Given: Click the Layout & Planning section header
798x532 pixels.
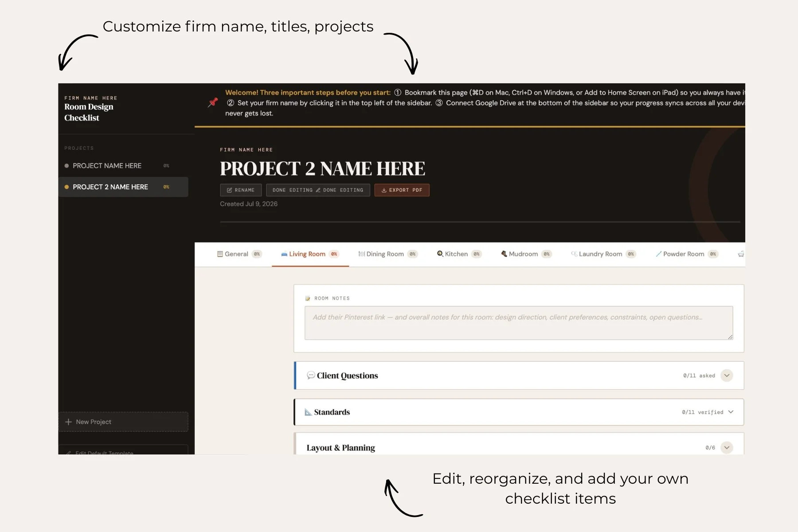Looking at the screenshot, I should point(519,445).
